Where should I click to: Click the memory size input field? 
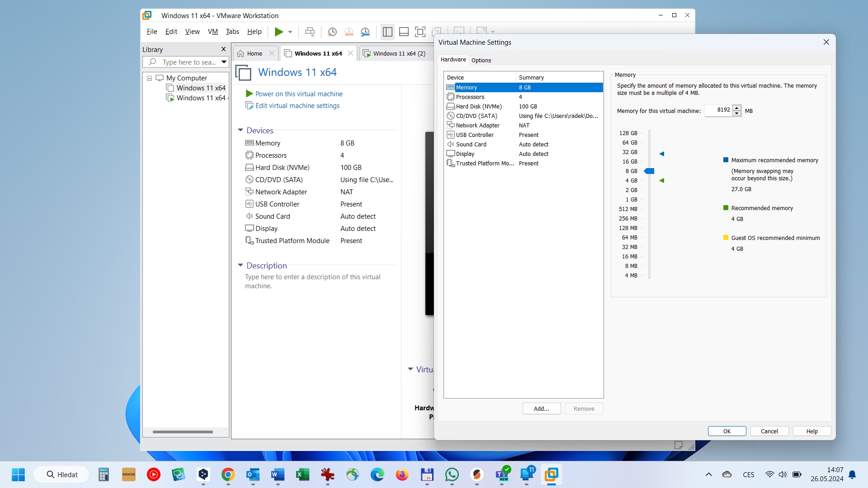[x=718, y=110]
